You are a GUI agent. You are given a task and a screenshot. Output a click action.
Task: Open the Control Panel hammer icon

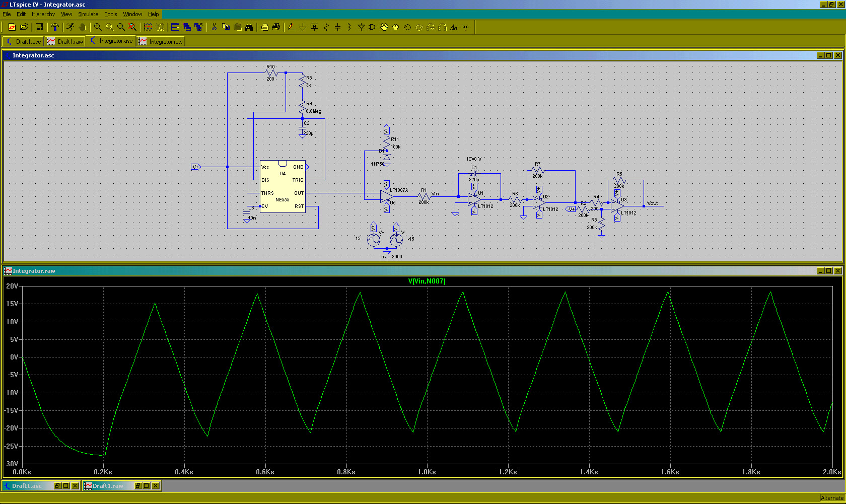[54, 27]
